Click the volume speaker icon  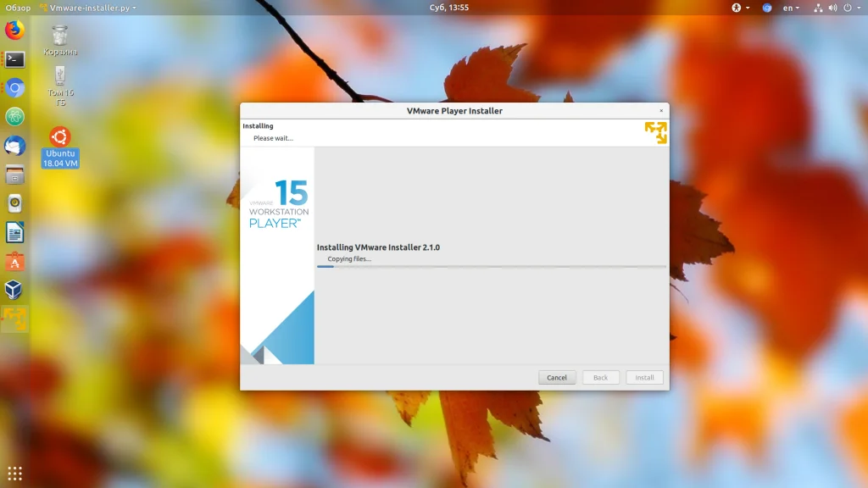click(832, 8)
